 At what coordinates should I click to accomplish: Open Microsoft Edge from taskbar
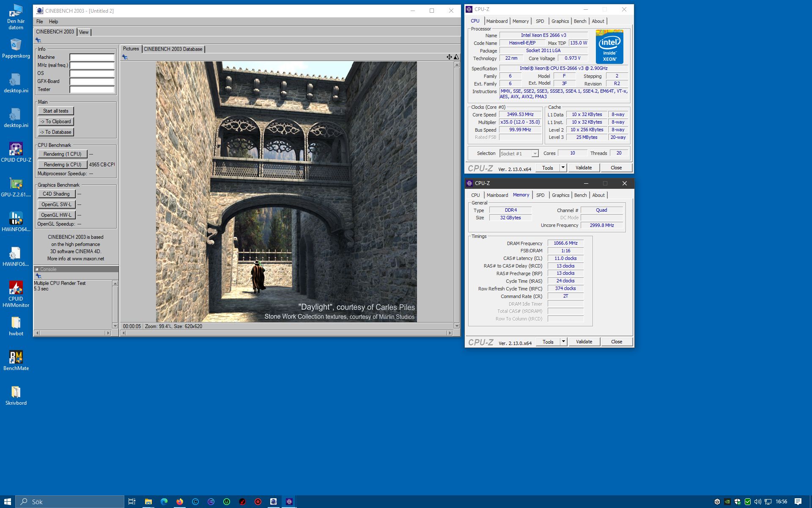click(x=164, y=502)
